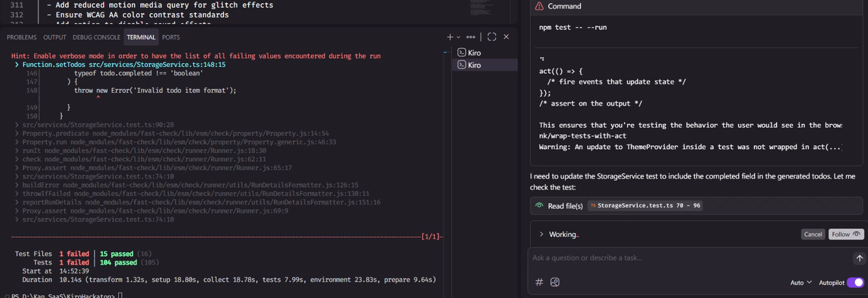
Task: Click buildError RunDetailsFormatter.js:126:15 line
Action: (191, 185)
